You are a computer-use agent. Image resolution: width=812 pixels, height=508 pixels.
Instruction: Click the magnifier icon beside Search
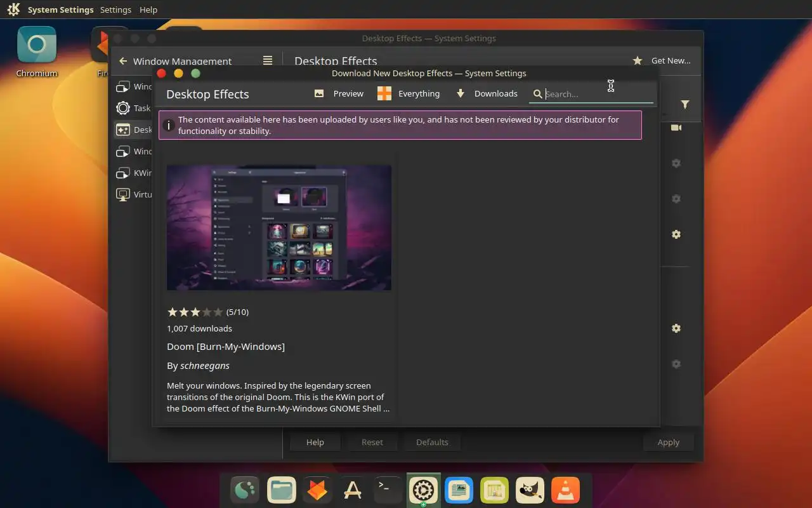point(537,94)
